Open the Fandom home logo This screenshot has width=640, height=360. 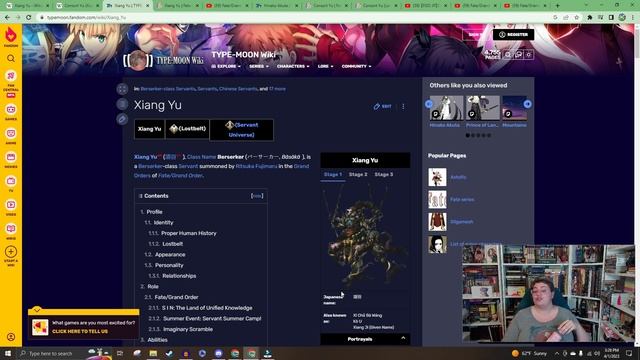pos(11,36)
